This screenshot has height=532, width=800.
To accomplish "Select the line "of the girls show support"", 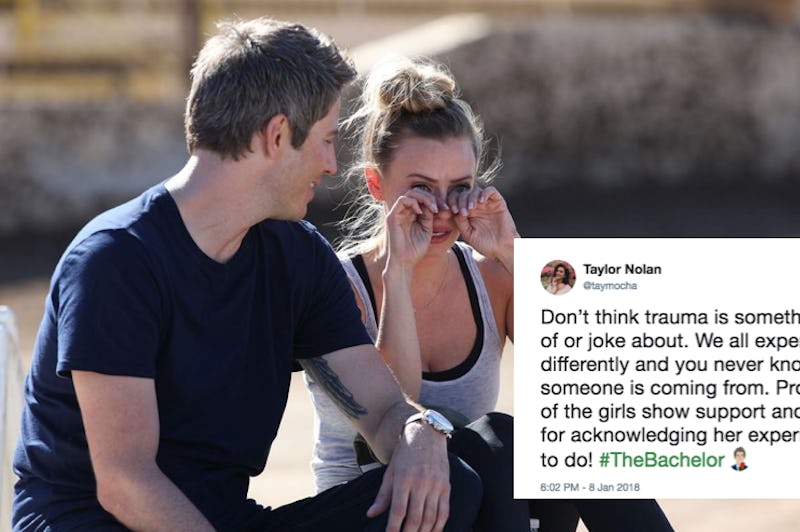I will (670, 412).
